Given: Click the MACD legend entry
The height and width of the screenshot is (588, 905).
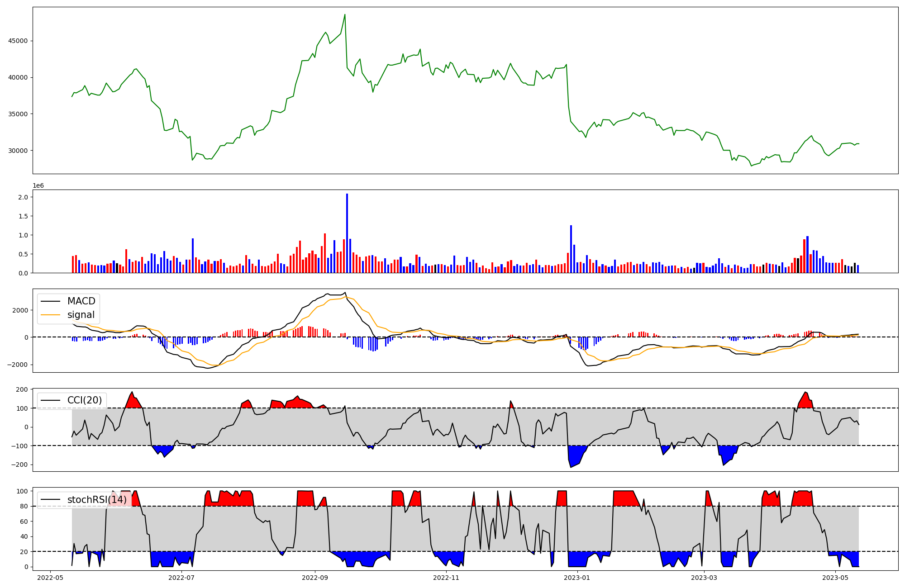Looking at the screenshot, I should [x=81, y=301].
